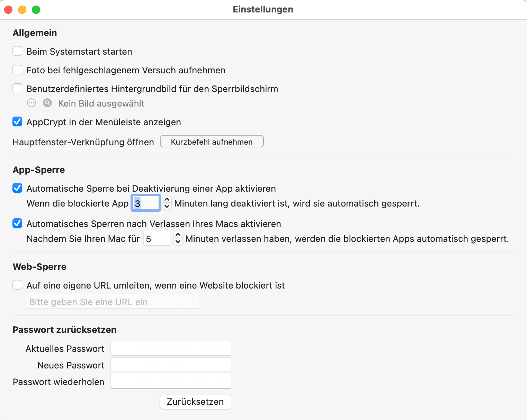Select the 5-minute value field

click(x=157, y=238)
